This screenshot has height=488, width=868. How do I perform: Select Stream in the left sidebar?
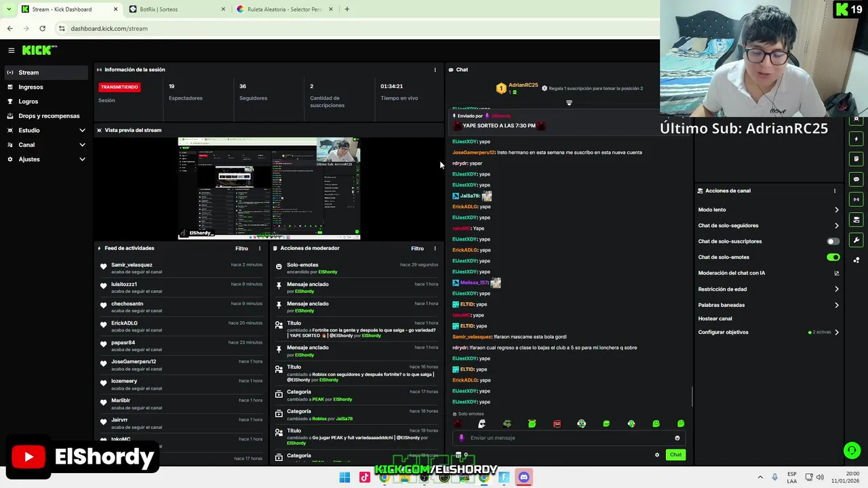[45, 73]
